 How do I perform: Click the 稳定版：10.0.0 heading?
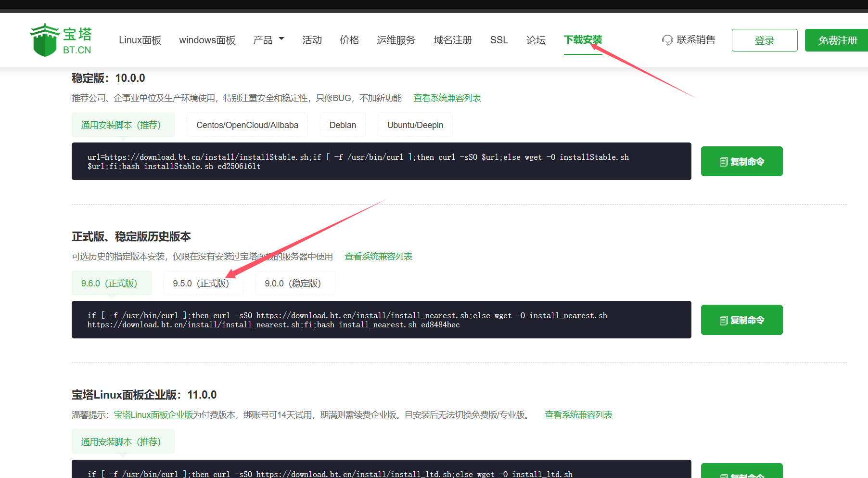pos(108,78)
